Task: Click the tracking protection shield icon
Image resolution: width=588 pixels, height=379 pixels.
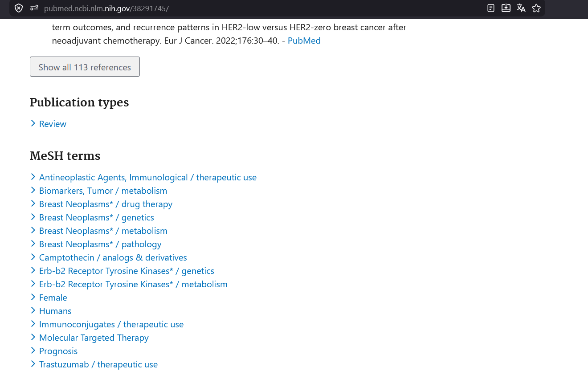Action: [19, 8]
